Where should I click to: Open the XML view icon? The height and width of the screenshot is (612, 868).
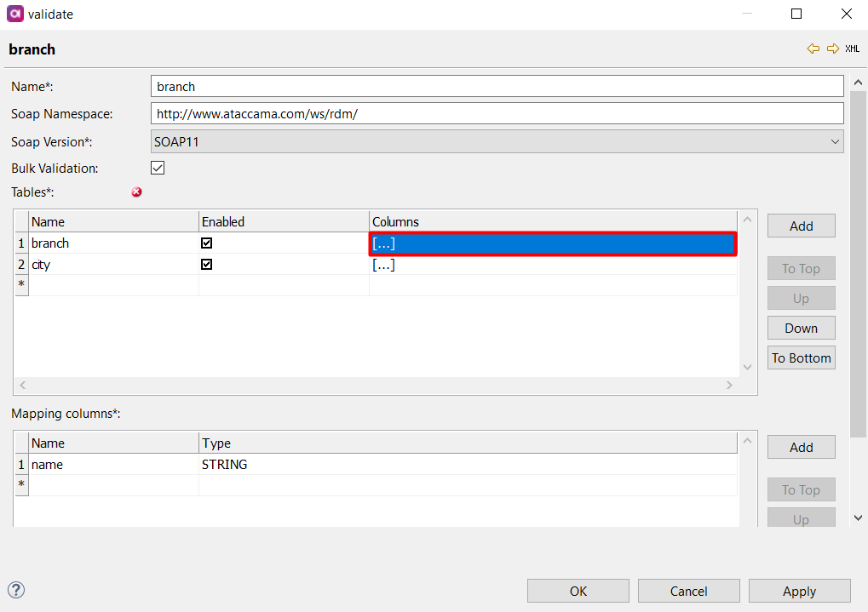[x=852, y=49]
